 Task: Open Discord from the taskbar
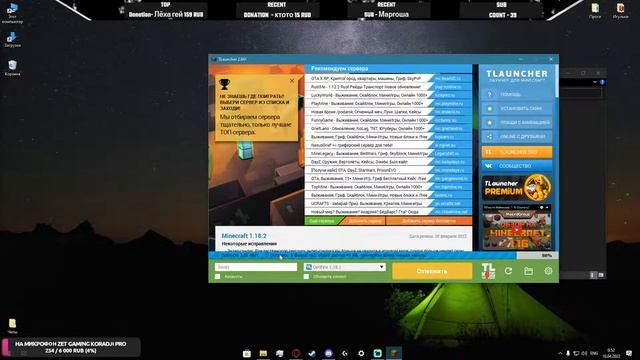(x=329, y=353)
